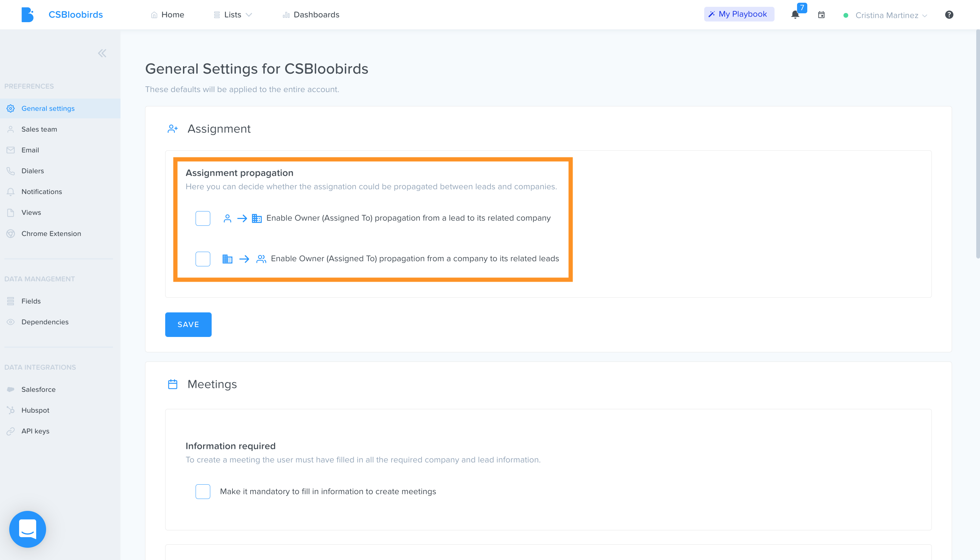The image size is (980, 560).
Task: Click the Assignment user-plus icon
Action: (173, 129)
